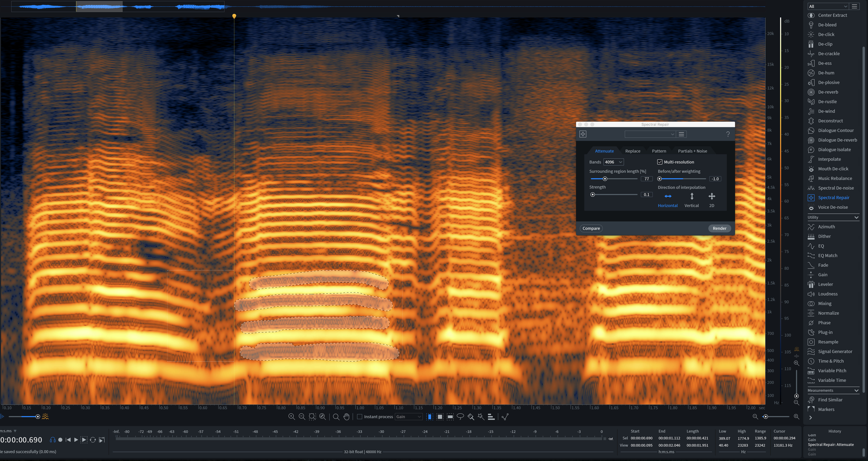Select the zoom tool magnifier
This screenshot has width=868, height=461.
click(336, 417)
